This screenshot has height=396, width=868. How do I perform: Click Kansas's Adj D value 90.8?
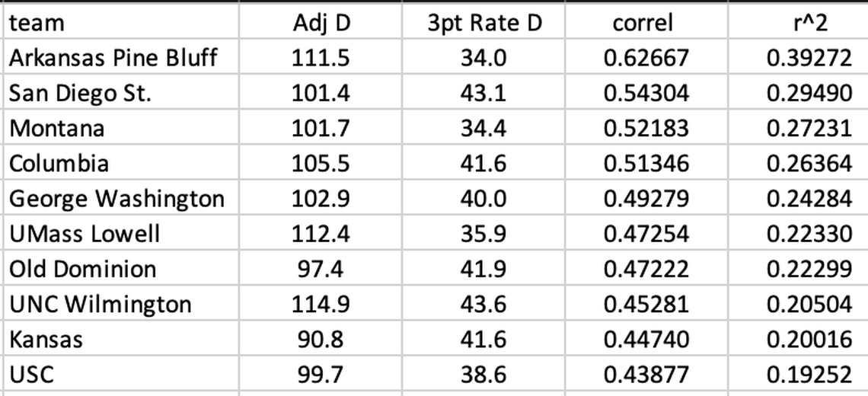pyautogui.click(x=321, y=339)
